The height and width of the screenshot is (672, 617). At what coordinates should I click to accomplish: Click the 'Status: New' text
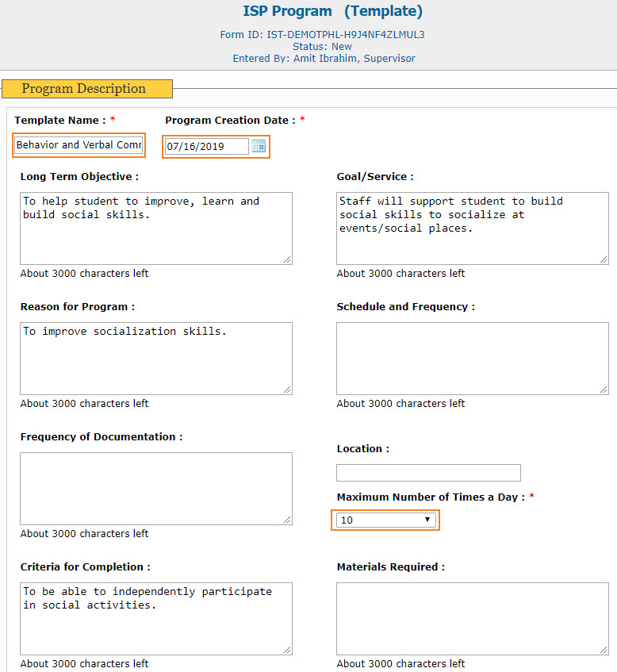tap(322, 46)
